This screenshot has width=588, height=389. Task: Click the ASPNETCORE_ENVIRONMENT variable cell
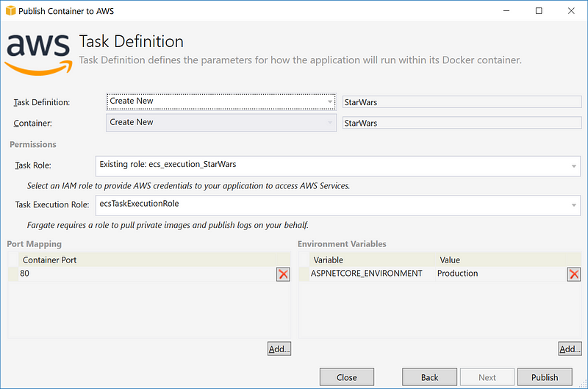tap(367, 274)
